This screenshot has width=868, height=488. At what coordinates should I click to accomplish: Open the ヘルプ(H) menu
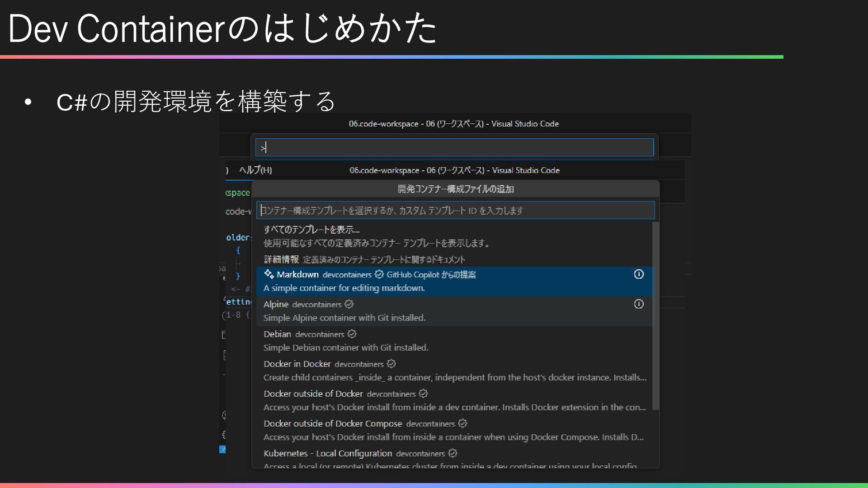coord(255,170)
